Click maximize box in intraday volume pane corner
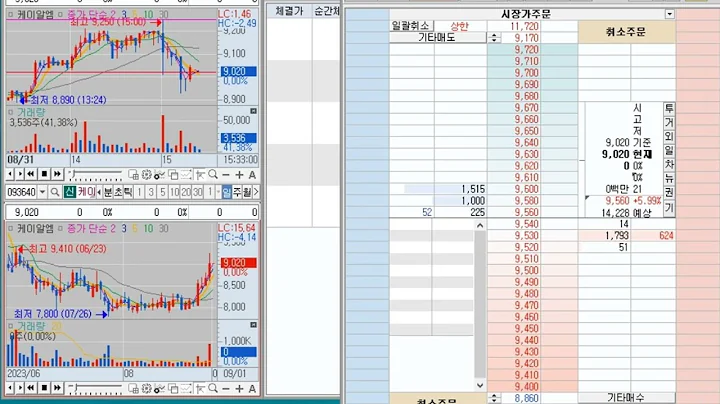The width and height of the screenshot is (720, 404). [253, 112]
